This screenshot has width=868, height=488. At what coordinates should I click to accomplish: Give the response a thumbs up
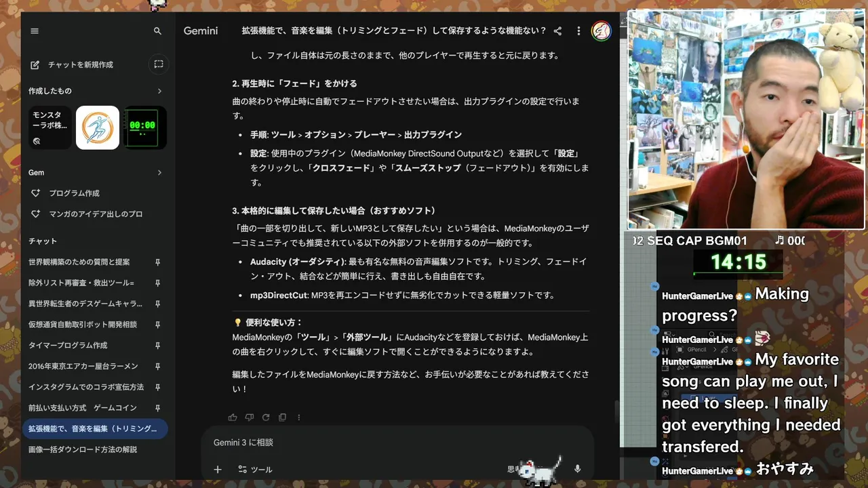[x=233, y=418]
